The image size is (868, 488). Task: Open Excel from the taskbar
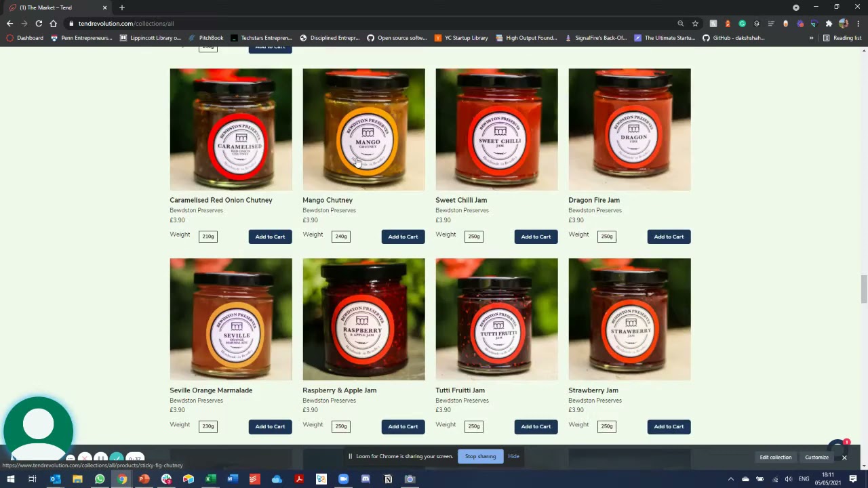point(210,479)
